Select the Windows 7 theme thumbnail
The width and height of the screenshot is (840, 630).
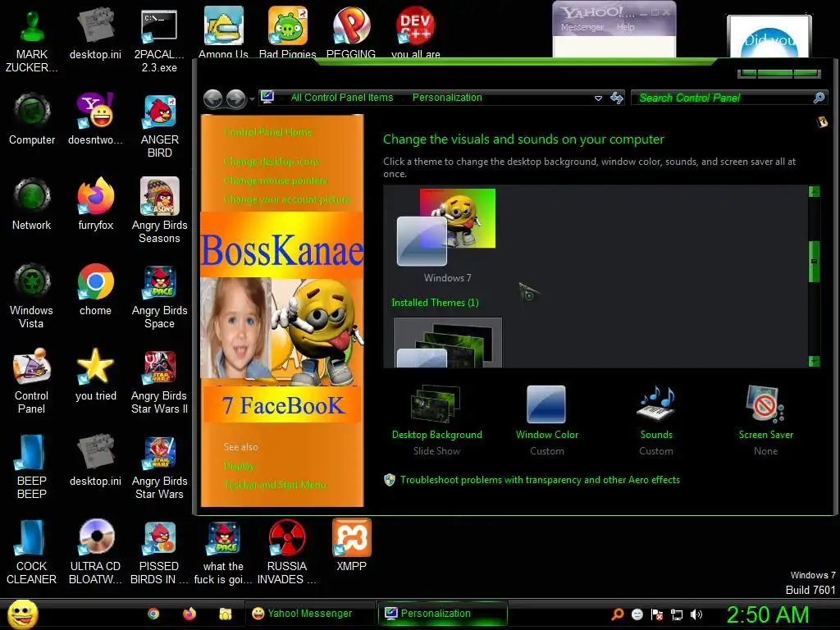click(x=447, y=235)
